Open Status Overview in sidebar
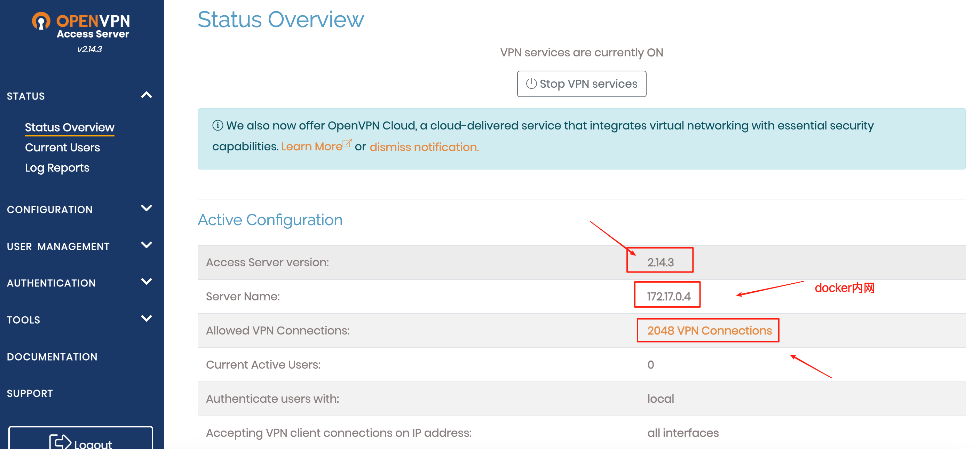Image resolution: width=980 pixels, height=449 pixels. point(70,127)
